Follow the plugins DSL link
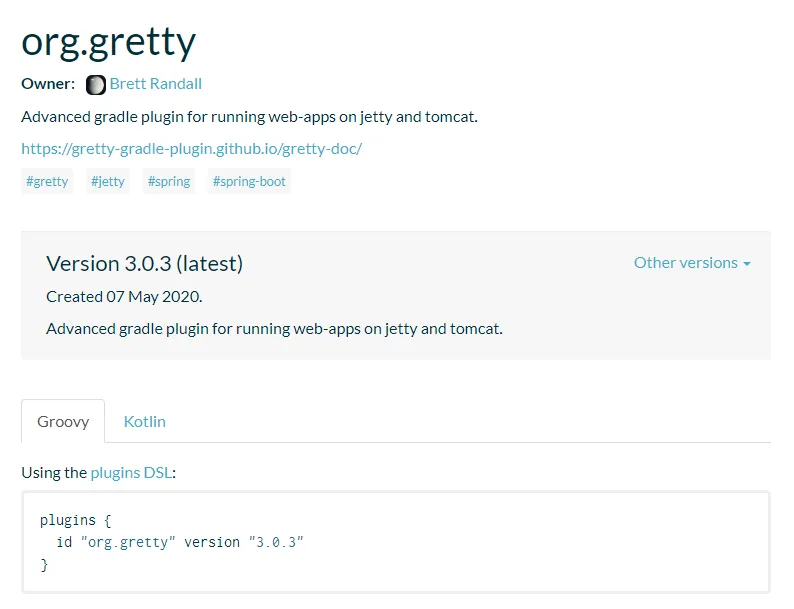The image size is (794, 609). (131, 473)
